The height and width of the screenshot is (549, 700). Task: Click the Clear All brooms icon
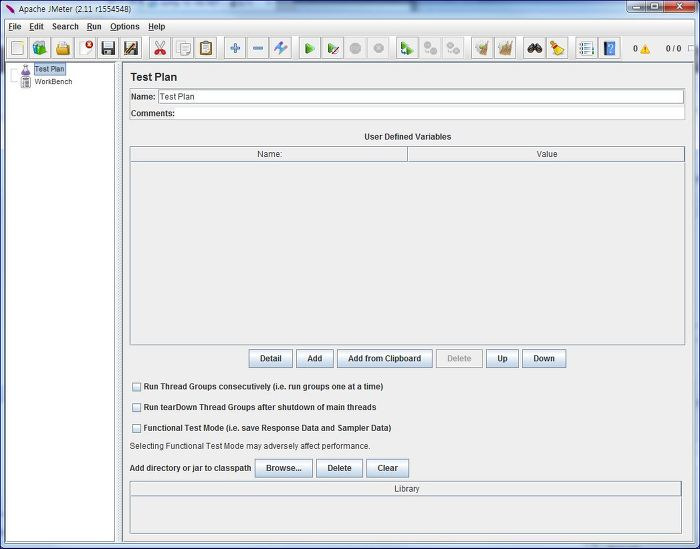click(505, 48)
